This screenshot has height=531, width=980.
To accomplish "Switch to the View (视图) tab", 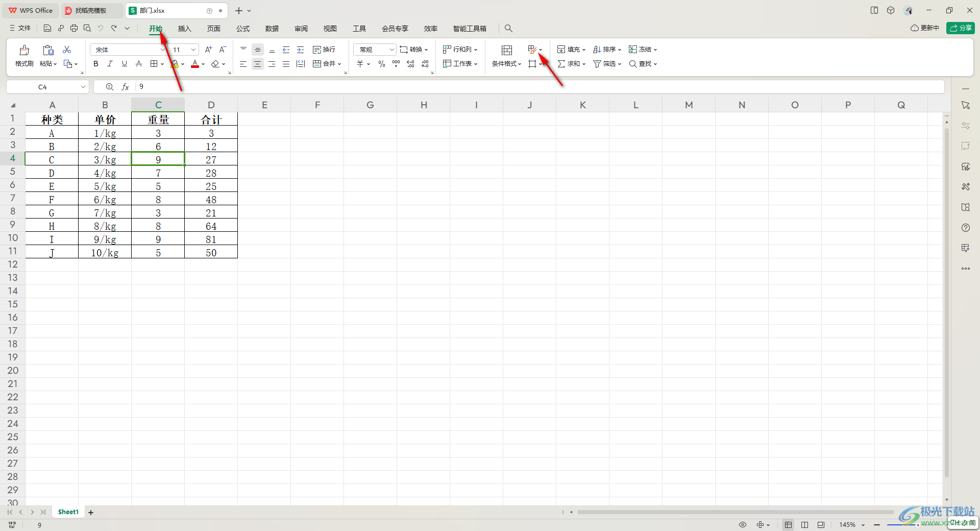I will pyautogui.click(x=330, y=29).
